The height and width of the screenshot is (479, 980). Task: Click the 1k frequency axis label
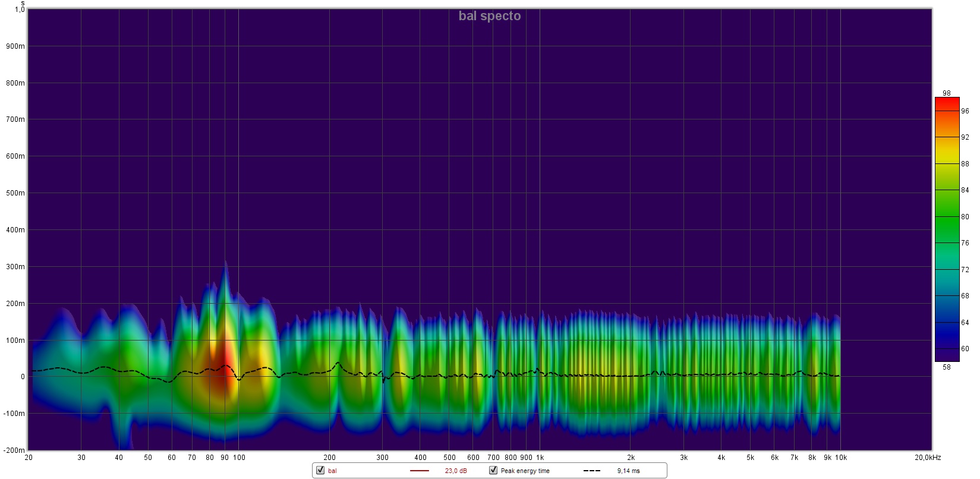coord(540,458)
